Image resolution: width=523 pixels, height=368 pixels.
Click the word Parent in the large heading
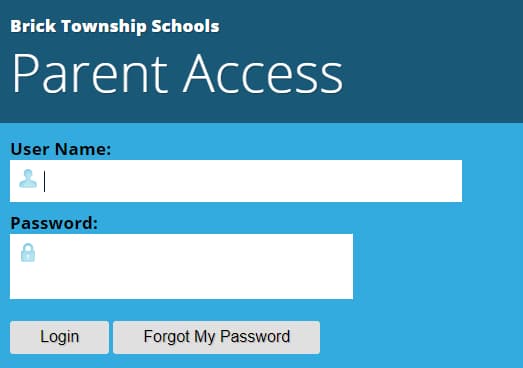click(89, 74)
